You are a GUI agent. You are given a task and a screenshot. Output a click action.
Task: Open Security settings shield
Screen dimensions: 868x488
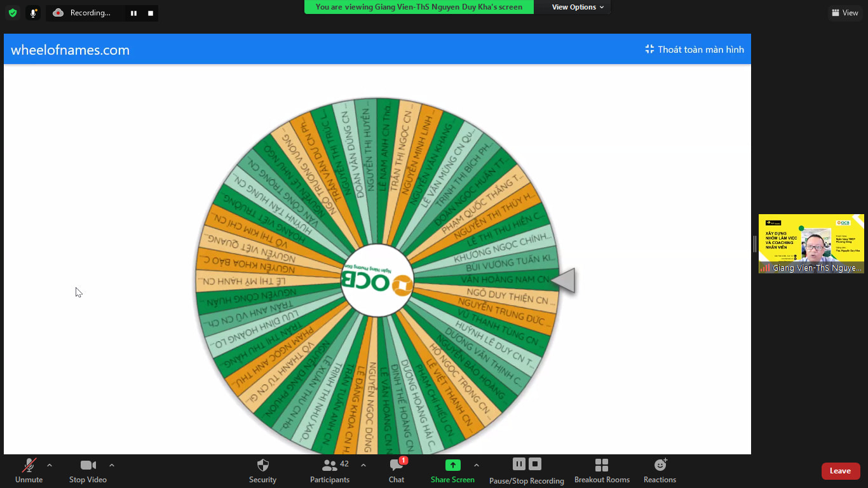[262, 471]
